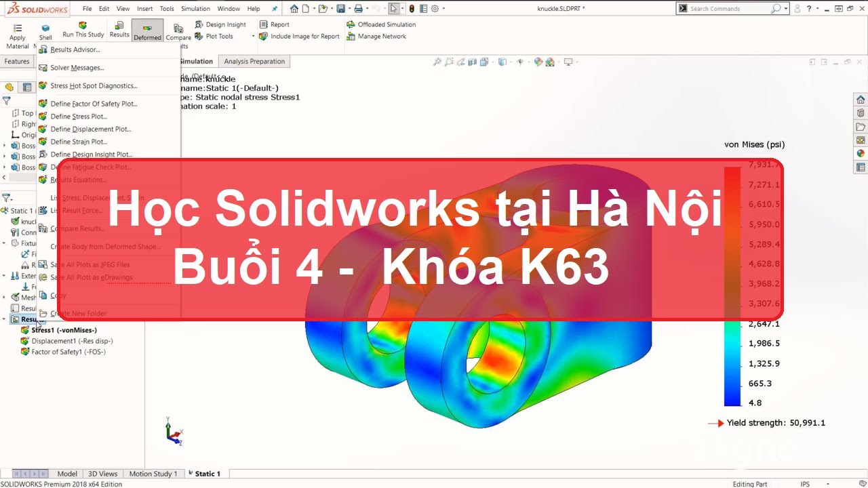Viewport: 868px width, 488px height.
Task: Expand the Print dropdown arrow
Action: (366, 9)
